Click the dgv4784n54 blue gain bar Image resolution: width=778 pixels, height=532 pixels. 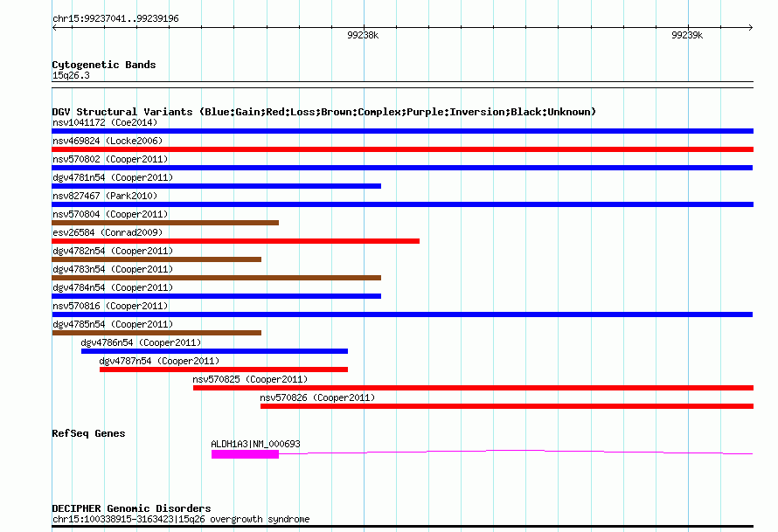tap(216, 296)
